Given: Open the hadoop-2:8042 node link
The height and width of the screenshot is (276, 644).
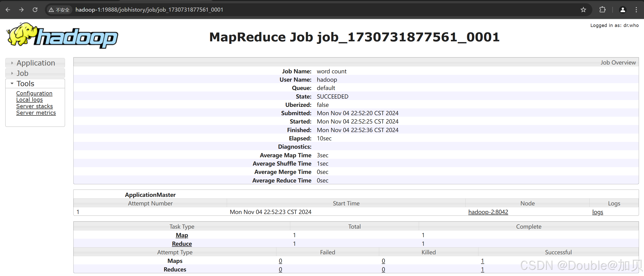Looking at the screenshot, I should [x=488, y=212].
